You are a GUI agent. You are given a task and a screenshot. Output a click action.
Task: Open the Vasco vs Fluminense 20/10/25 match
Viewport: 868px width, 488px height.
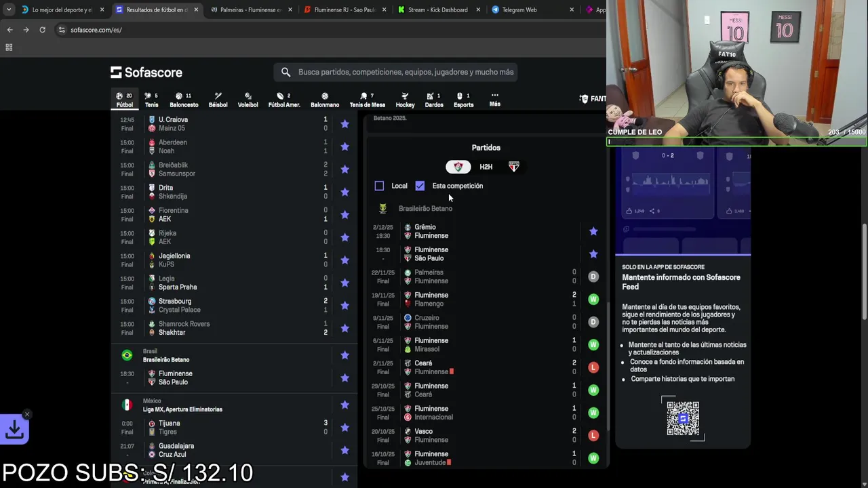point(486,435)
